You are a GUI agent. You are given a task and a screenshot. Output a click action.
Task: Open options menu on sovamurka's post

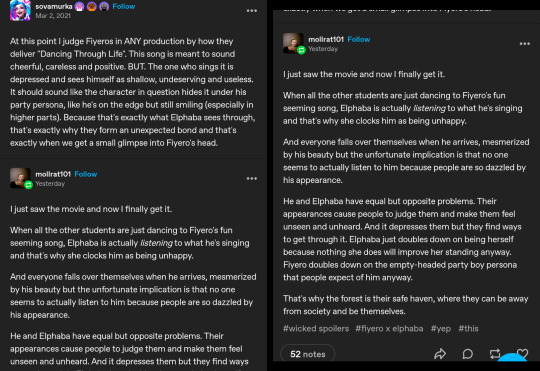(x=252, y=11)
